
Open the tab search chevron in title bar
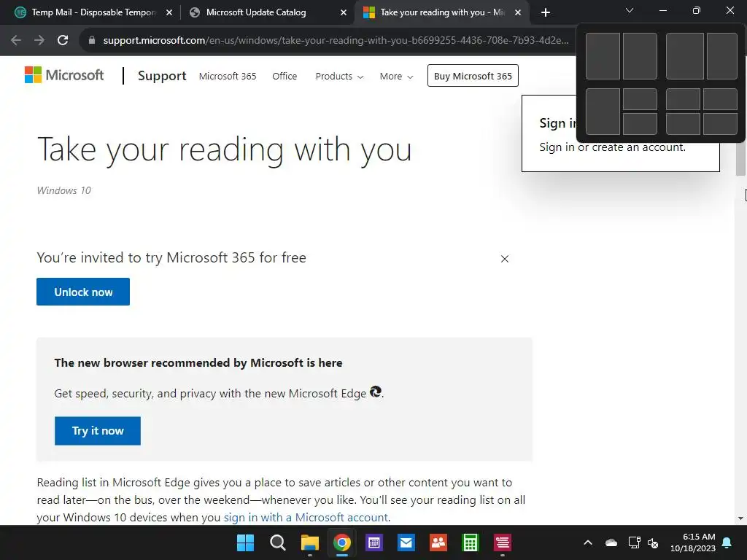[x=630, y=10]
